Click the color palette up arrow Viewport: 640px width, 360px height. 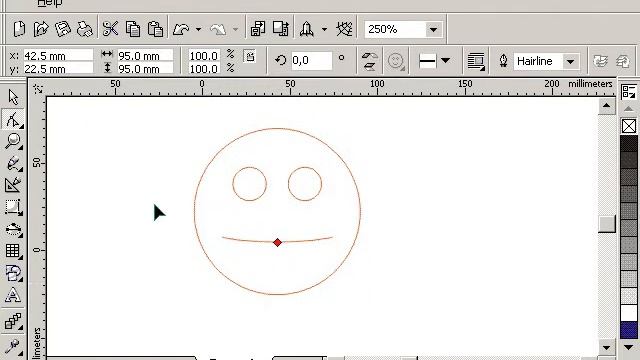point(629,109)
